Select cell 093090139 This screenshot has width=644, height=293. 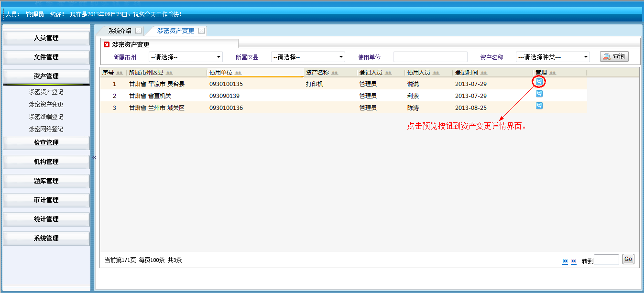coord(224,96)
